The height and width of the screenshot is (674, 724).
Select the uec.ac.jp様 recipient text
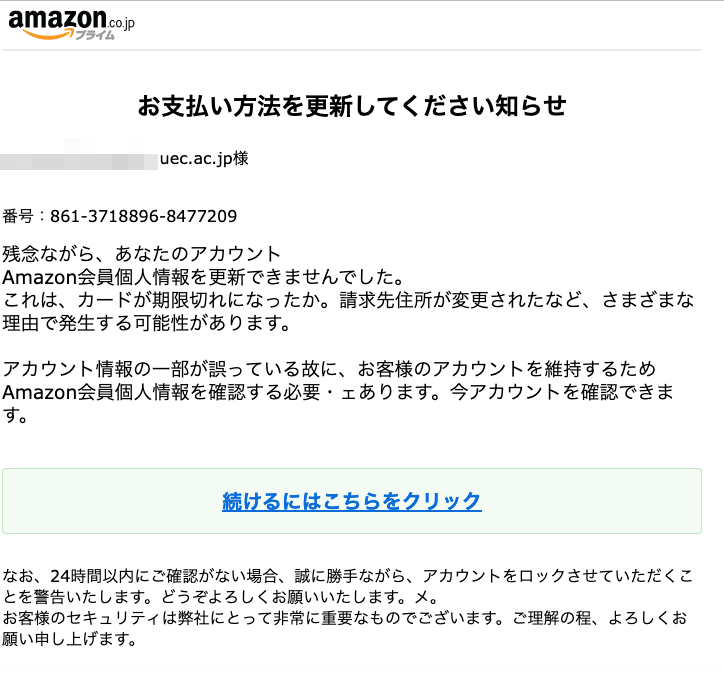coord(204,159)
